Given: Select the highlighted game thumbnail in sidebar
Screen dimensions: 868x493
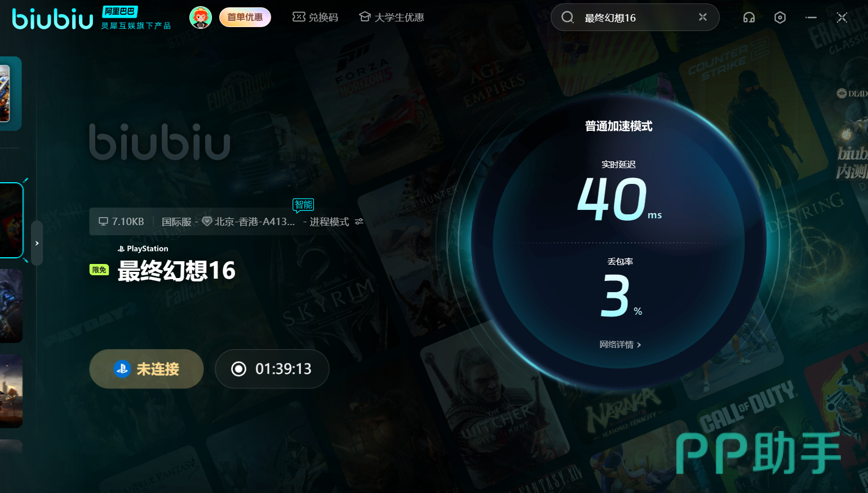Looking at the screenshot, I should pos(11,220).
